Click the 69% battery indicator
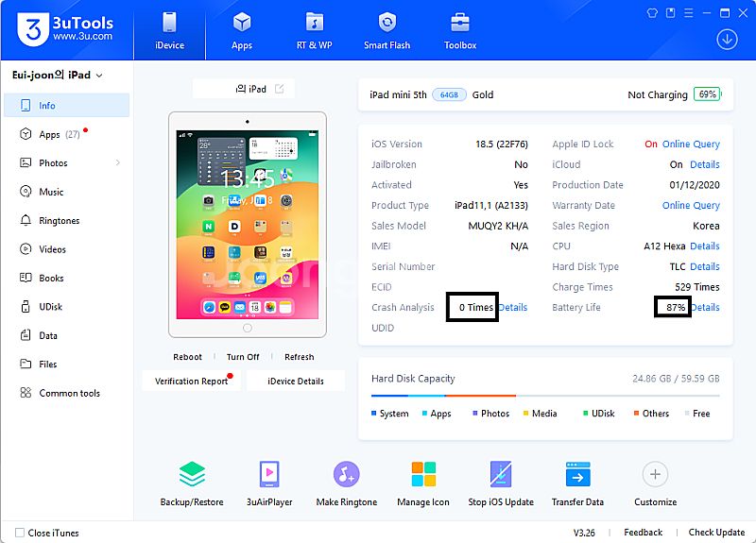The image size is (756, 543). coord(707,94)
